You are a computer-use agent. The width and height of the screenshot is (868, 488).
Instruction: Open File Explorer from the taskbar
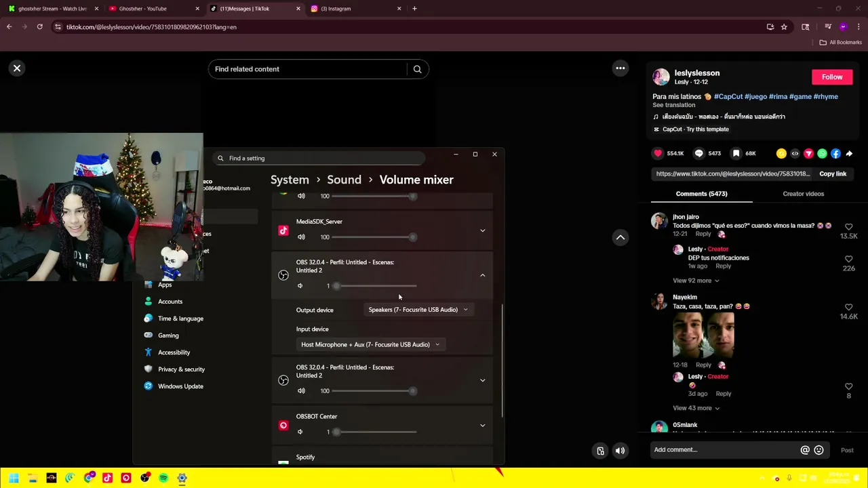click(x=33, y=478)
